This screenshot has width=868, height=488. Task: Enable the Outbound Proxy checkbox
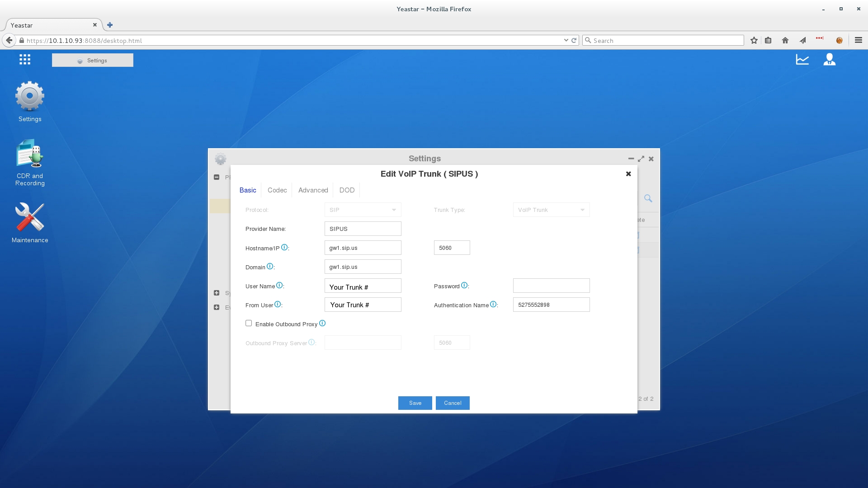[249, 323]
